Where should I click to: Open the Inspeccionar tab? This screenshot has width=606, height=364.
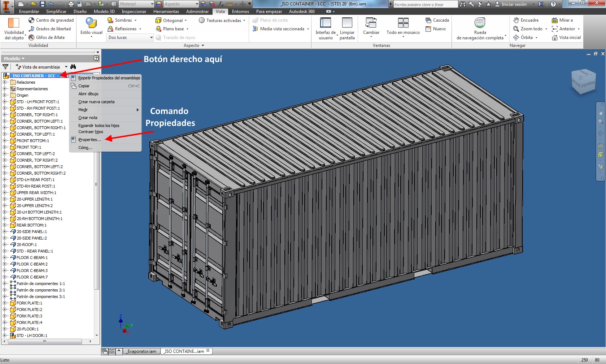click(x=134, y=12)
